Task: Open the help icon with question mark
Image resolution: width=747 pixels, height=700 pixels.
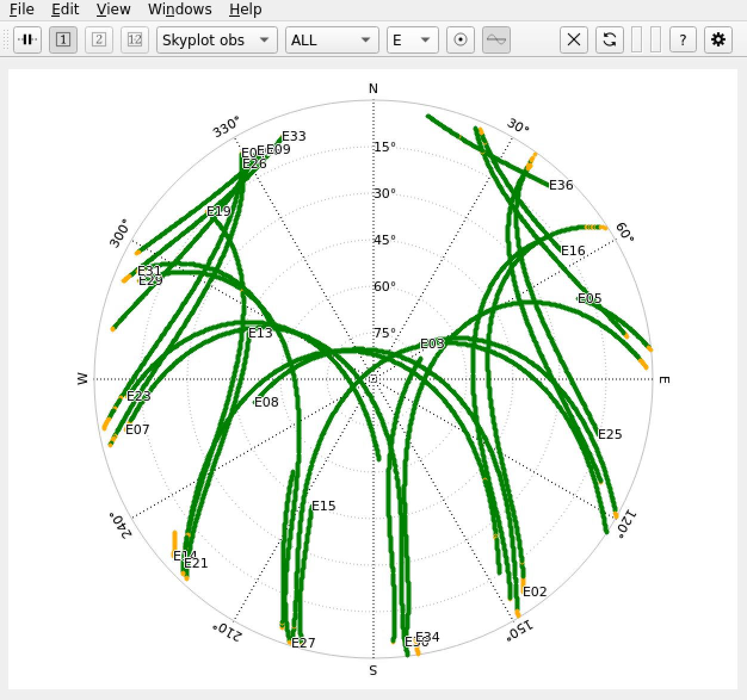Action: tap(682, 40)
